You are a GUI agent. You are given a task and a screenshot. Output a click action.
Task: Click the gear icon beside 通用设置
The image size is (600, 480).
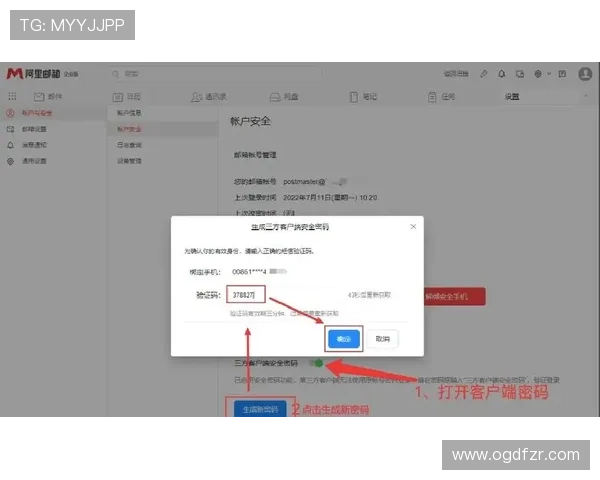pos(10,161)
